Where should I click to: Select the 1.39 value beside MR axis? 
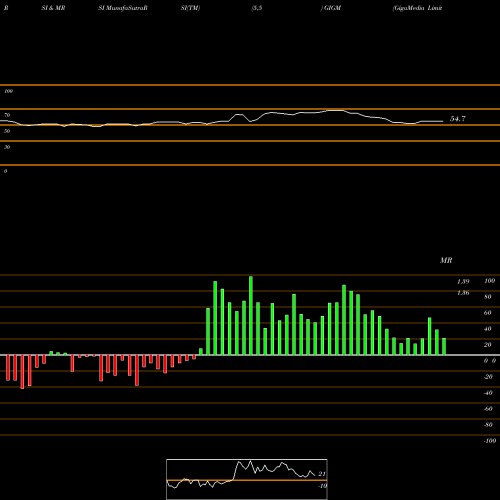click(463, 282)
